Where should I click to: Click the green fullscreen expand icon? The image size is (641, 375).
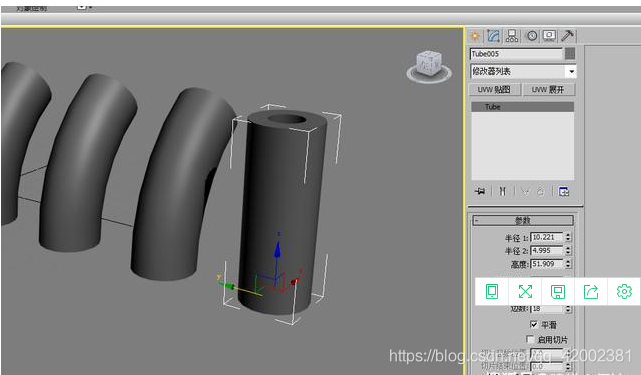[x=525, y=292]
